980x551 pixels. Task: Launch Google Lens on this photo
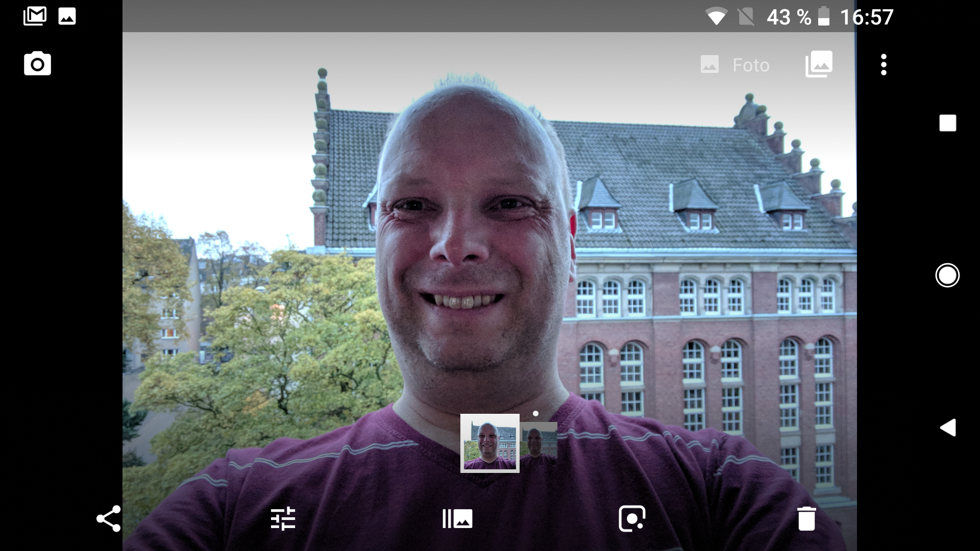click(x=632, y=519)
